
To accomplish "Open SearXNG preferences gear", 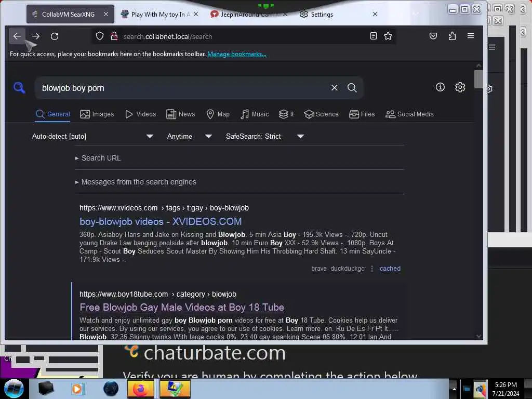I will click(460, 87).
